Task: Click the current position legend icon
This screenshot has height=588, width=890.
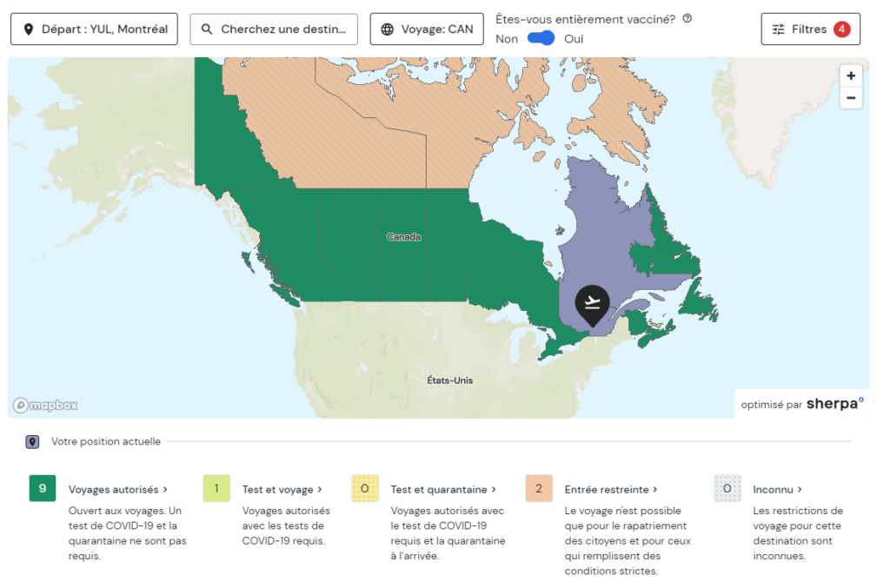Action: pyautogui.click(x=33, y=442)
